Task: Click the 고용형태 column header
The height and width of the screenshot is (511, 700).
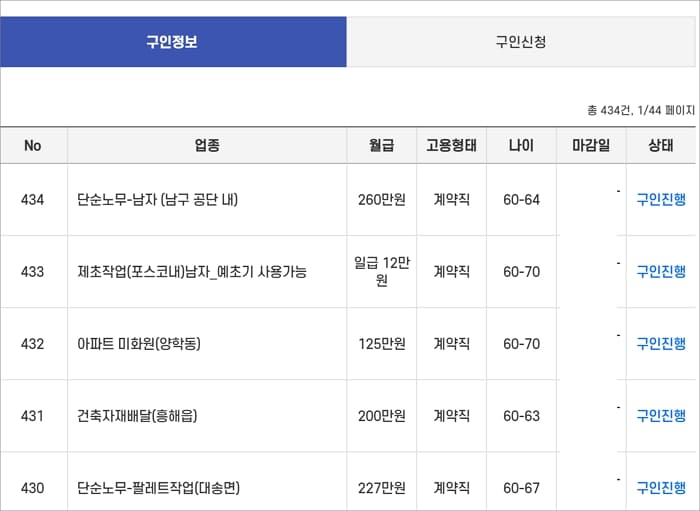Action: [451, 145]
